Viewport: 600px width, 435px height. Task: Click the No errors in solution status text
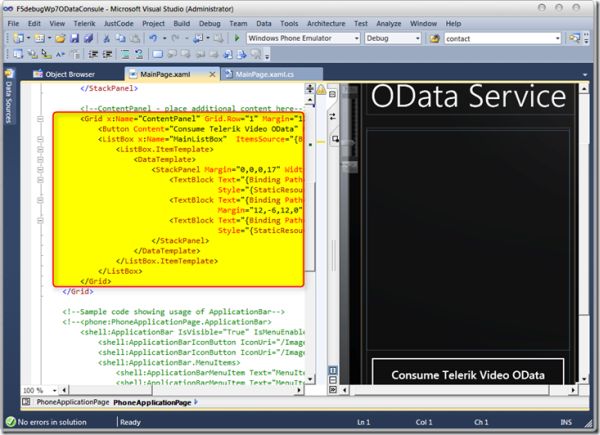[x=52, y=422]
